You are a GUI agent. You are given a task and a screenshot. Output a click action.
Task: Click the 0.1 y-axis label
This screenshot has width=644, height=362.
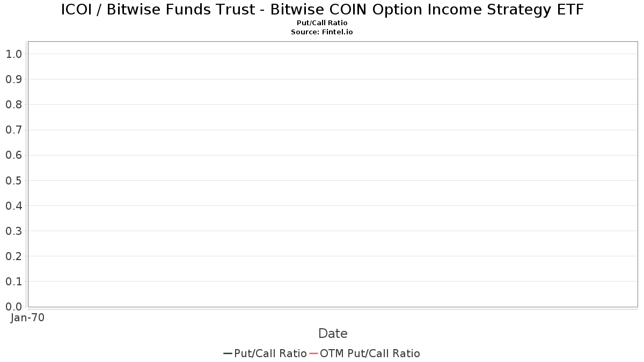(x=13, y=281)
